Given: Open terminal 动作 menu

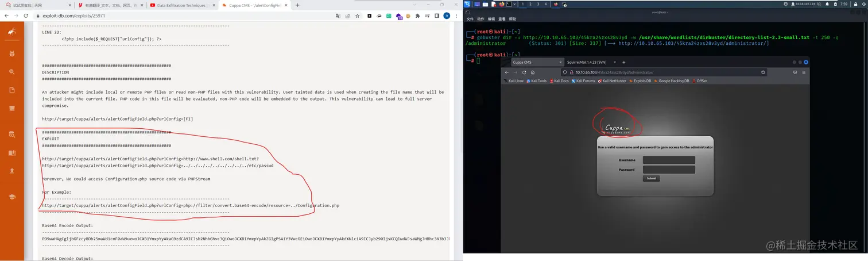Looking at the screenshot, I should point(480,19).
